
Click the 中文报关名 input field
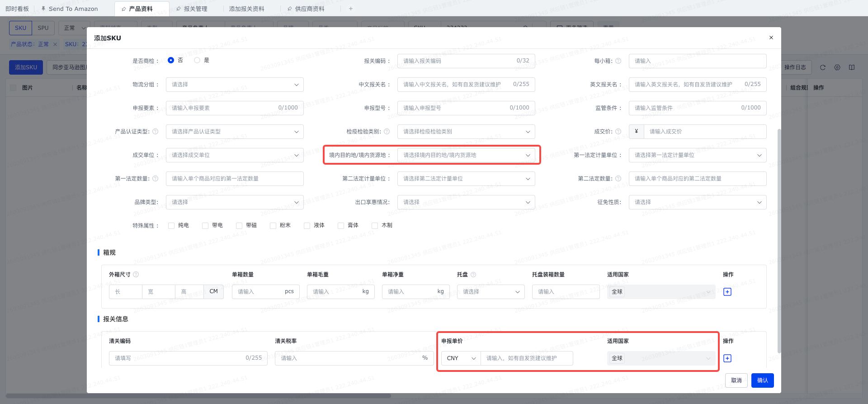pyautogui.click(x=466, y=85)
